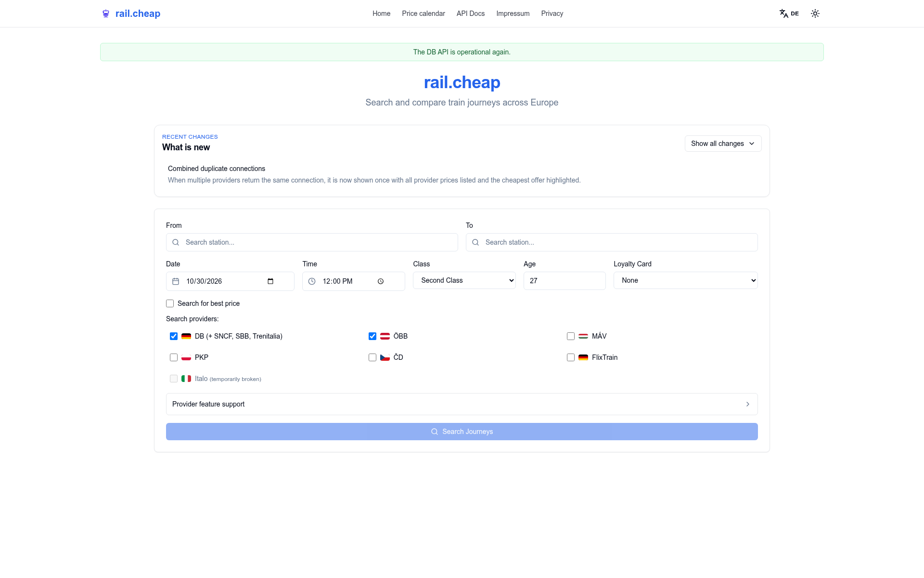The height and width of the screenshot is (578, 924).
Task: Click the Search Journeys button
Action: tap(462, 432)
